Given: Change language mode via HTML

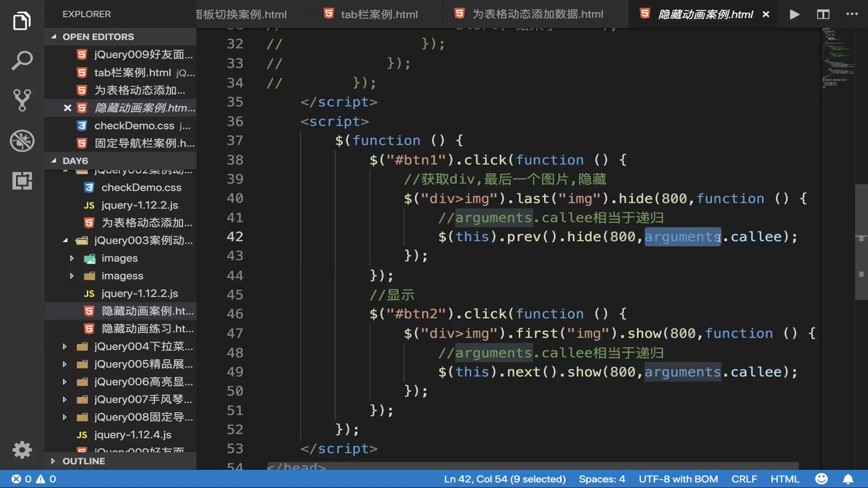Looking at the screenshot, I should coord(784,479).
